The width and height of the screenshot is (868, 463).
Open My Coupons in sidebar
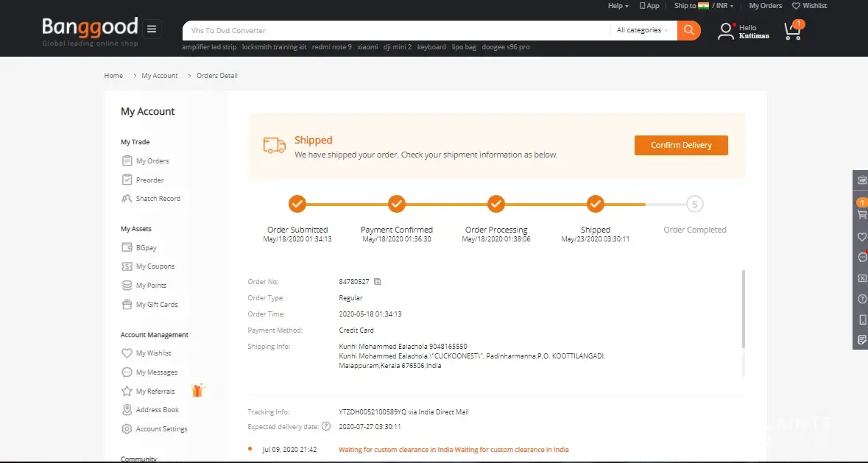155,266
